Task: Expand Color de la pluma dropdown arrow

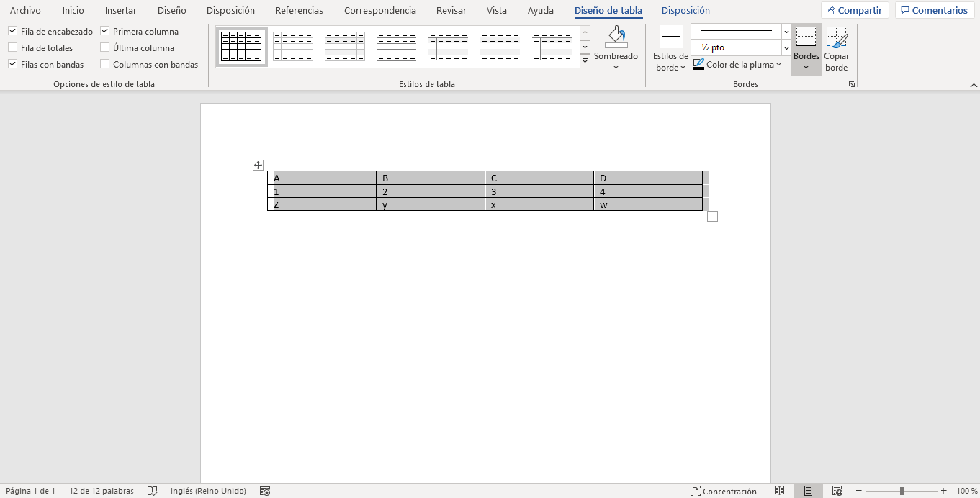Action: coord(779,65)
